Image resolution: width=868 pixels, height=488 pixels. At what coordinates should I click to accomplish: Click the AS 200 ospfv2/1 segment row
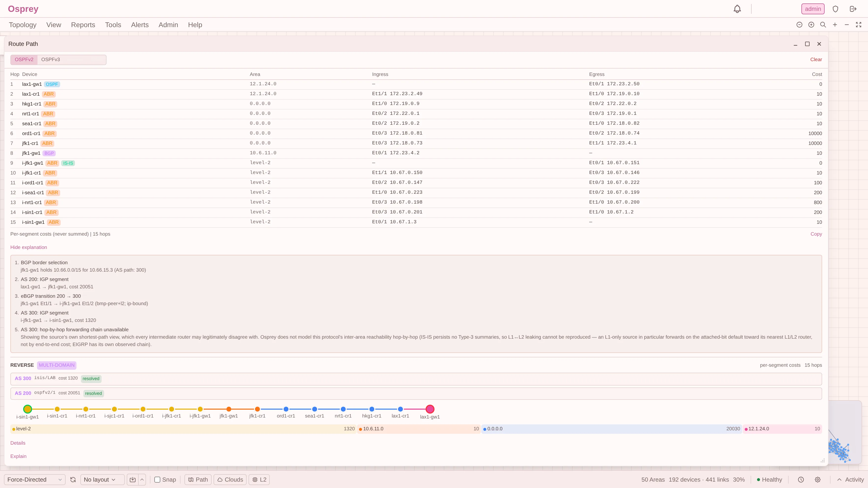416,393
